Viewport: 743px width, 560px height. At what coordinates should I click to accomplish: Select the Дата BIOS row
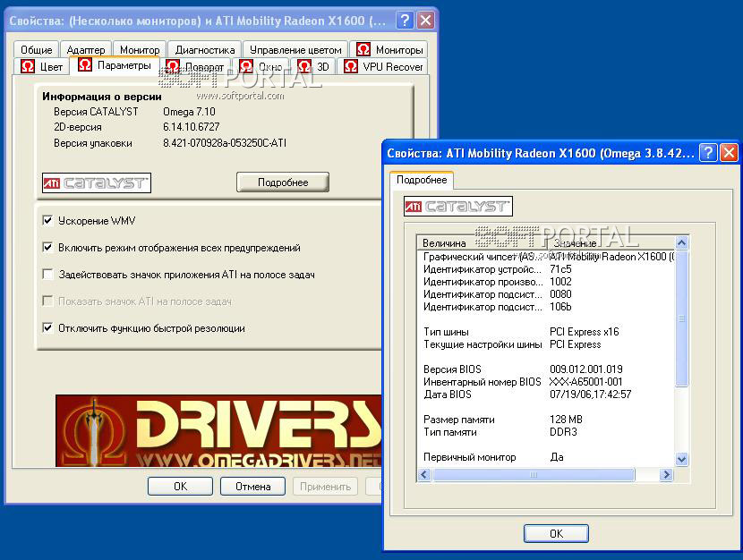pyautogui.click(x=546, y=395)
